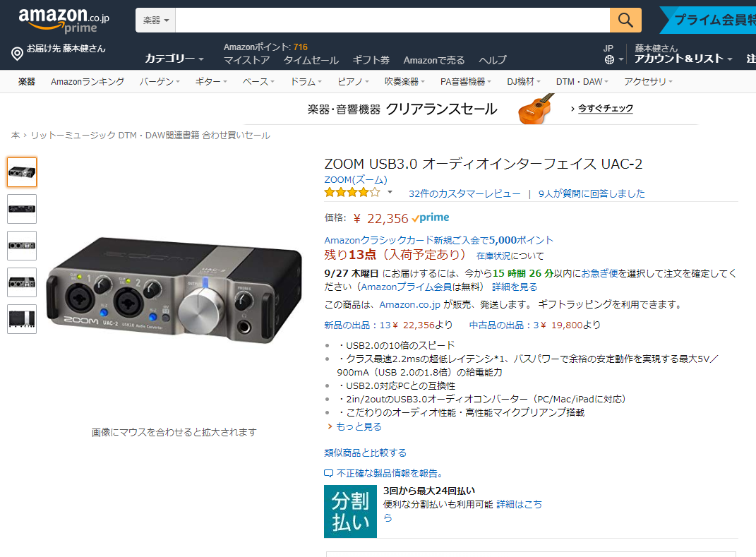This screenshot has height=557, width=756.
Task: Open the アカウント＆リスト dropdown
Action: tap(683, 59)
